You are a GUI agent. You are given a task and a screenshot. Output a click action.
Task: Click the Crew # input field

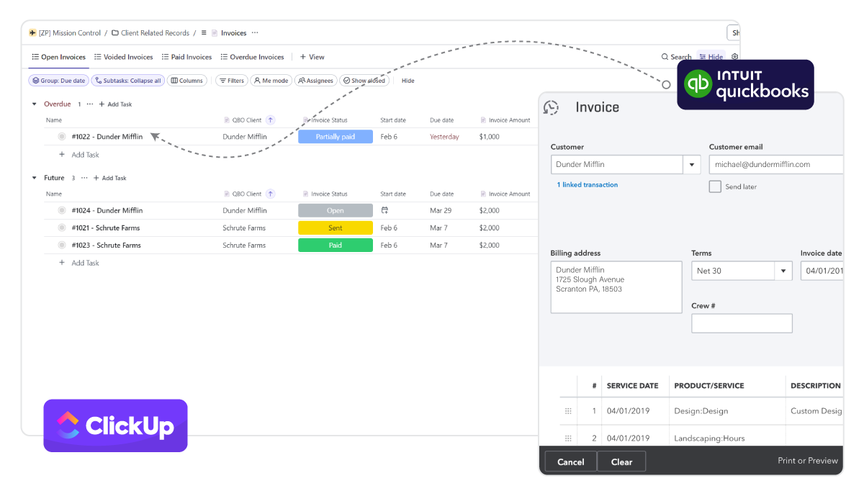(x=742, y=323)
